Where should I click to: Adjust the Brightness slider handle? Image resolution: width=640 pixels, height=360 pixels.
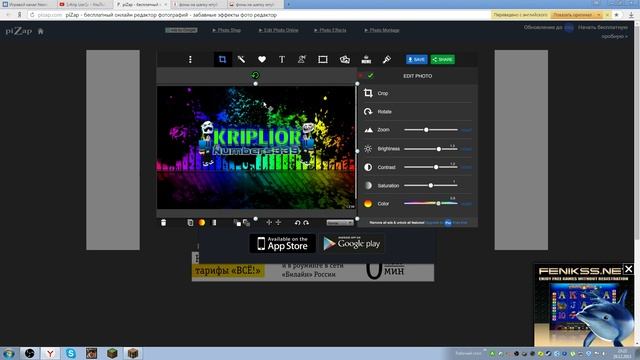pyautogui.click(x=439, y=149)
